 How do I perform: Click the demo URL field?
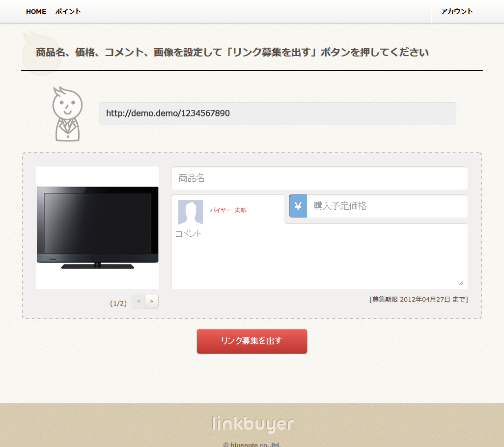277,113
